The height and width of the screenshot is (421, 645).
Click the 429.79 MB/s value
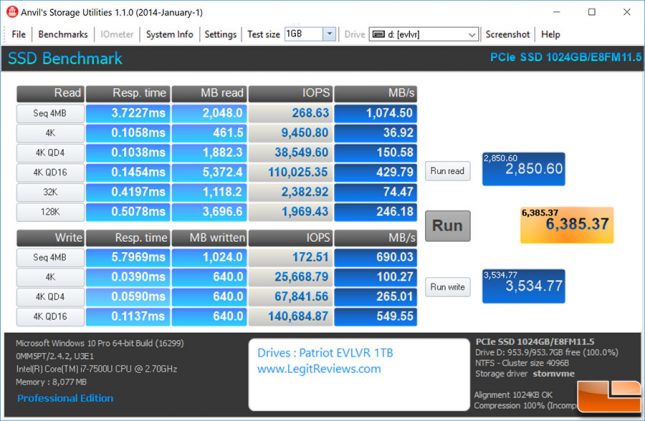pyautogui.click(x=375, y=172)
